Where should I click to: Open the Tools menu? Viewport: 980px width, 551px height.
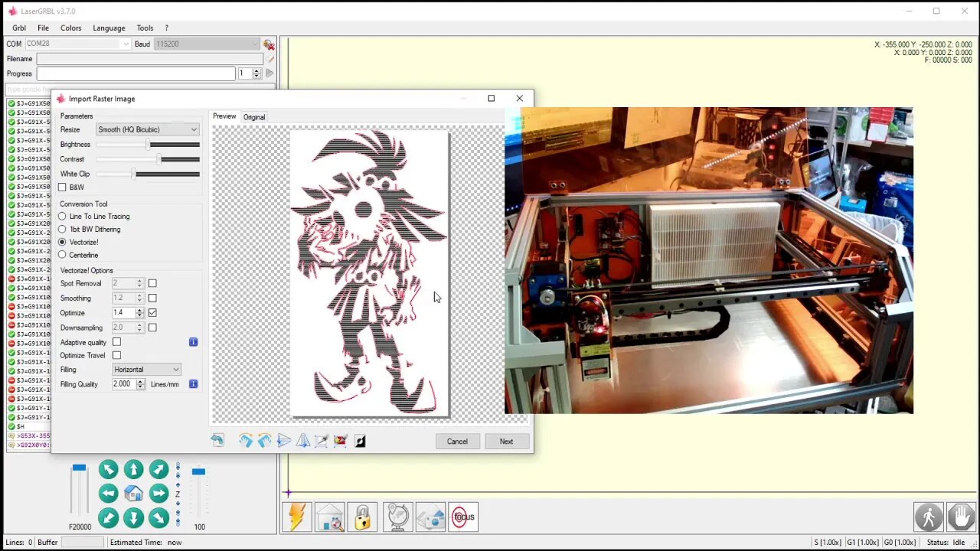tap(145, 28)
